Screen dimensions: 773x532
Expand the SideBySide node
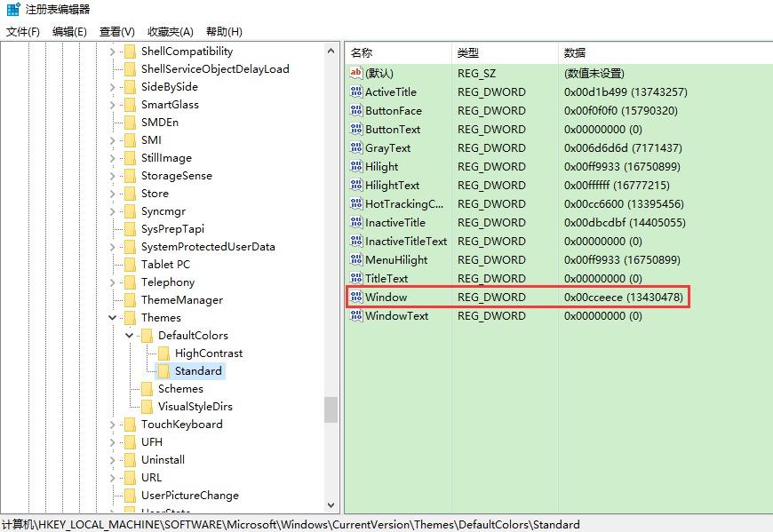[x=113, y=87]
